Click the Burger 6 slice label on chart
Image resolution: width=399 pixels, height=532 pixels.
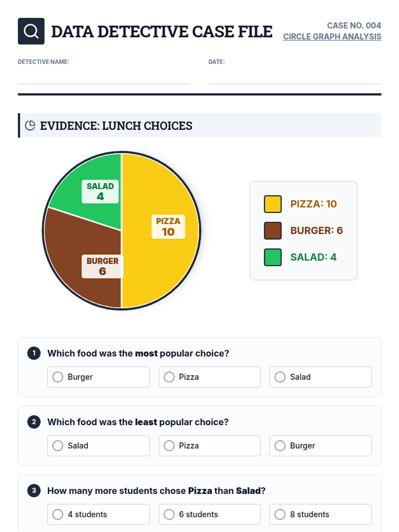(102, 266)
